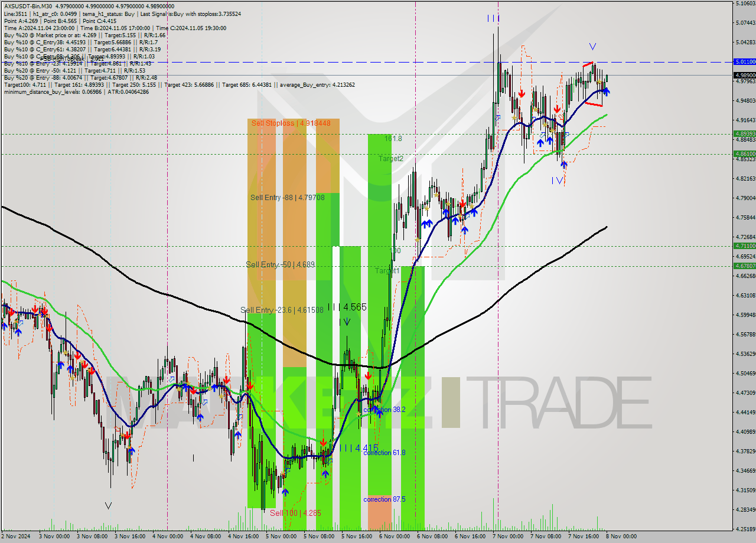
Task: Select the 'Sell 100 | 4.285' label
Action: point(295,513)
